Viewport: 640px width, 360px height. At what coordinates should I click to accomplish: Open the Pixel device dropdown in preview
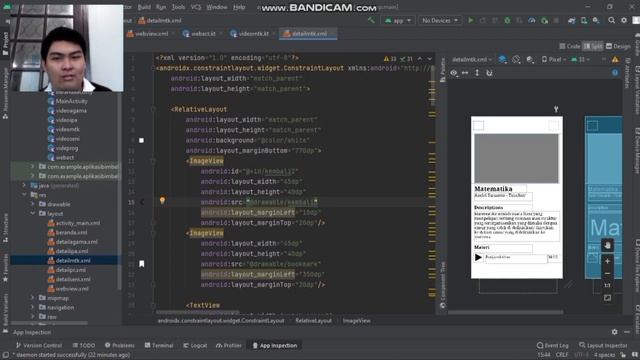554,60
